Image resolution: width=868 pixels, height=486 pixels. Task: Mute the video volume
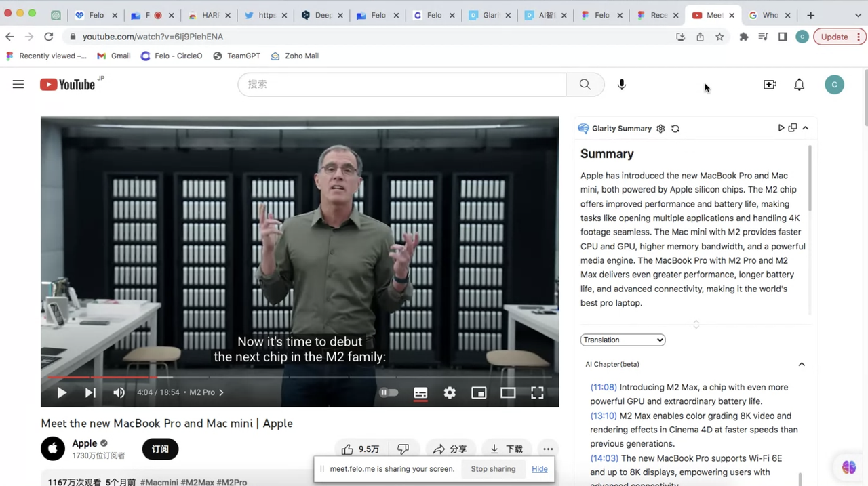point(119,392)
